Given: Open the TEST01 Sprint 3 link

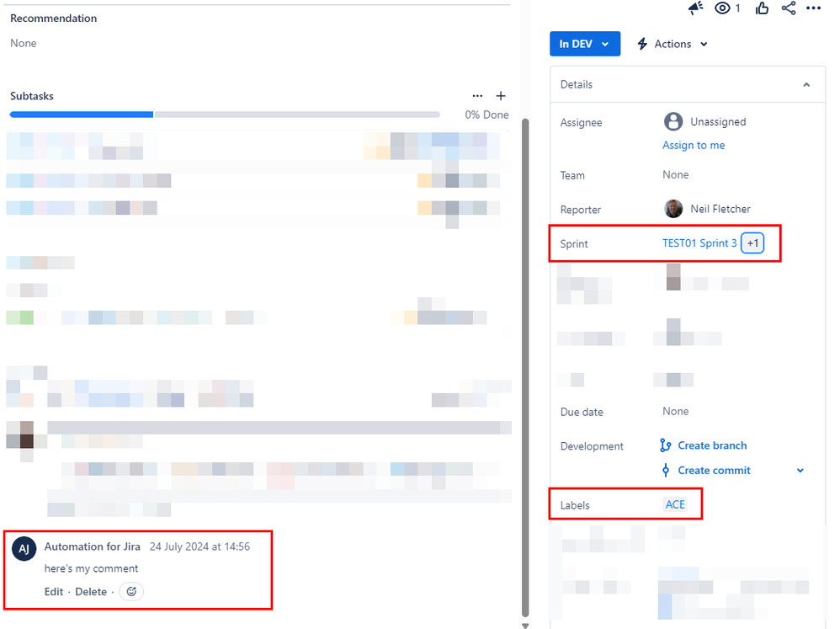Looking at the screenshot, I should (x=699, y=243).
